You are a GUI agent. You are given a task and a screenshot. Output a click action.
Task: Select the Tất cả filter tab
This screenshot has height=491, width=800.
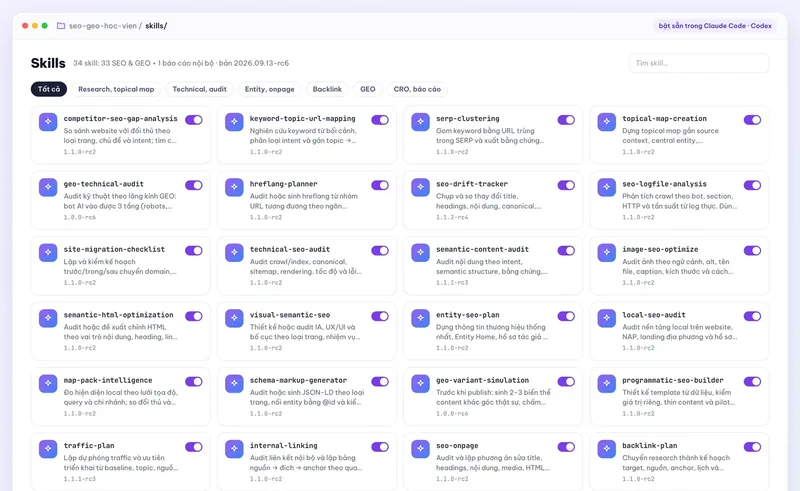tap(49, 89)
